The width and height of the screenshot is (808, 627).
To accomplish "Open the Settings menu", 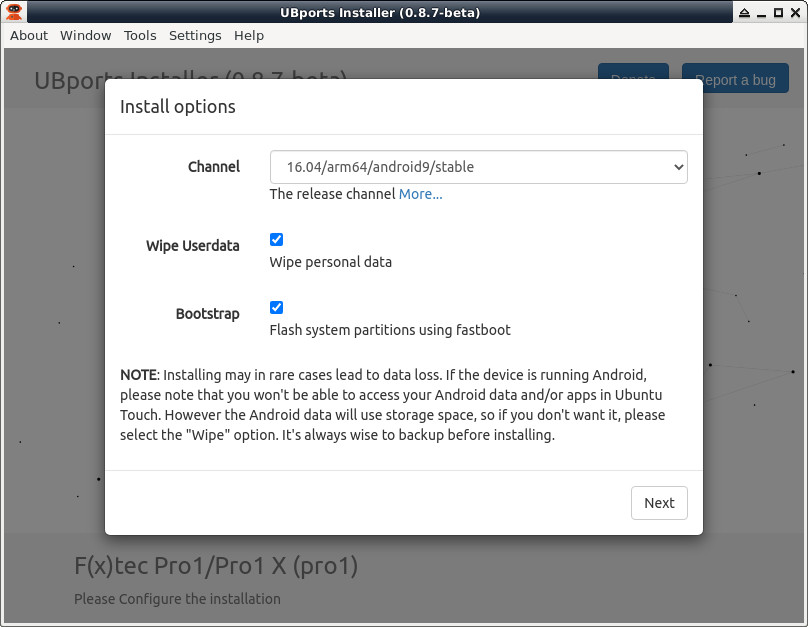I will click(x=195, y=36).
